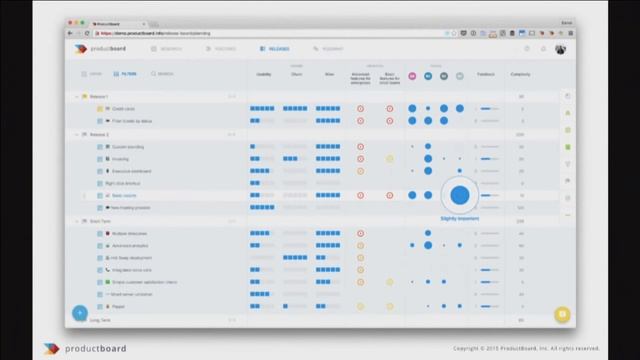Click the enterprise objective icon for Multiple timezones
The width and height of the screenshot is (640, 360).
pos(360,234)
